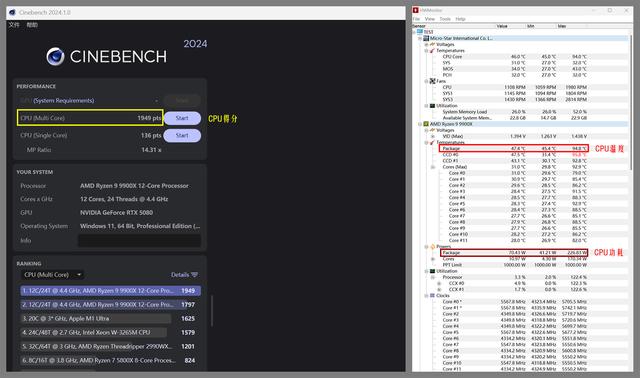Select the Intel Xeon W-3265M ranking entry
Viewport: 640px width, 378px height.
click(110, 332)
